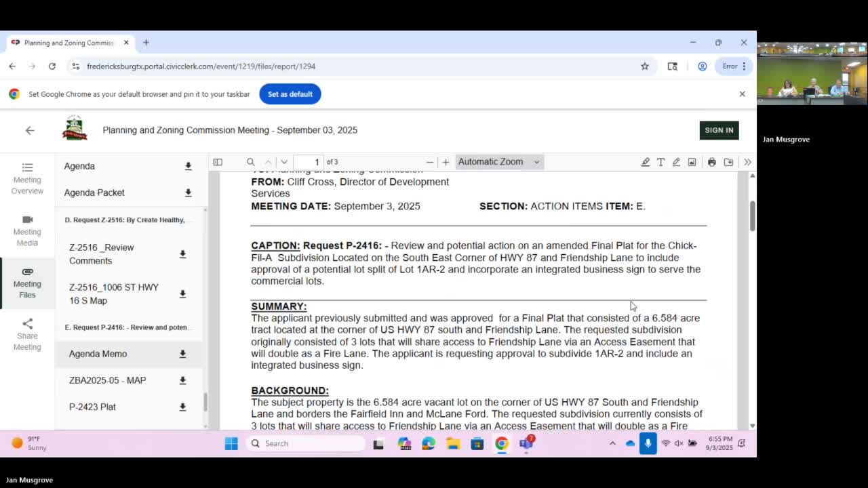868x488 pixels.
Task: Bookmark this page with the star icon
Action: (645, 66)
